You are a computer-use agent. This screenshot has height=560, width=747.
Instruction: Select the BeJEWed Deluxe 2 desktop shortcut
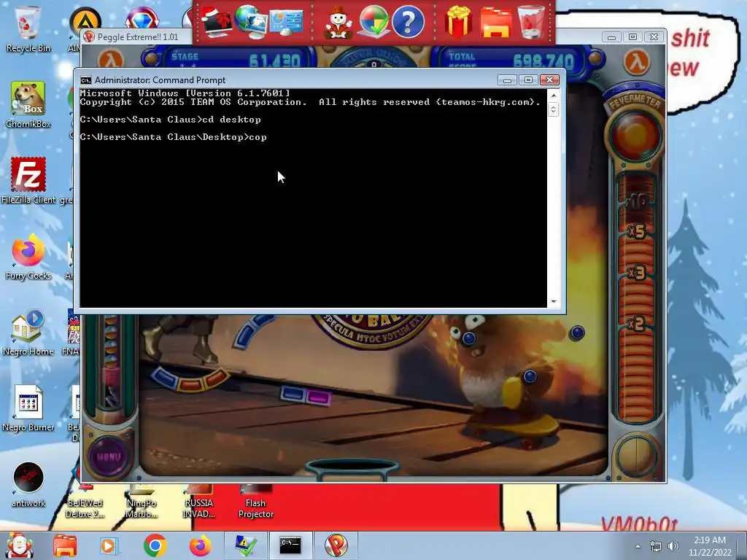coord(85,502)
